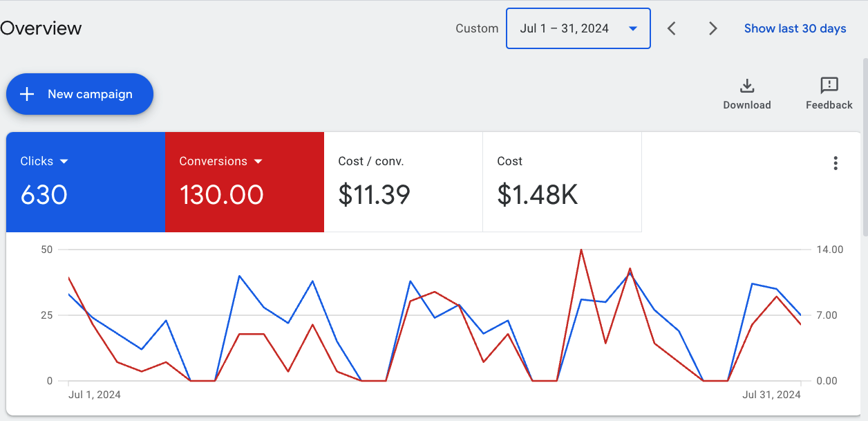Open the Feedback speech bubble icon
The height and width of the screenshot is (421, 868).
pyautogui.click(x=829, y=86)
